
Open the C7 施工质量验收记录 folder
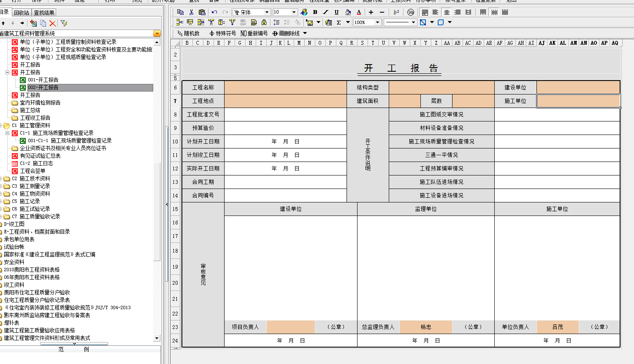coord(36,216)
